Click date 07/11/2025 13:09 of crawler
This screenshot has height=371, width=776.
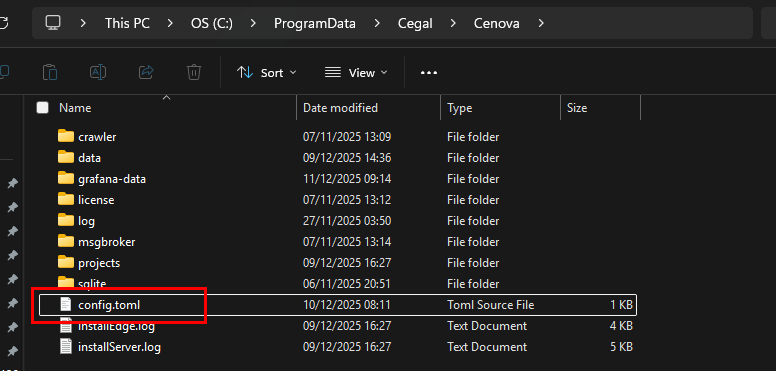click(347, 137)
